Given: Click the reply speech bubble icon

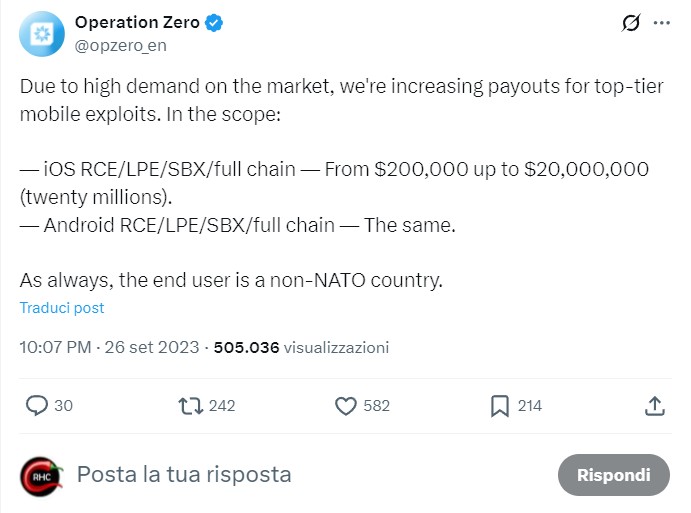Looking at the screenshot, I should click(37, 405).
